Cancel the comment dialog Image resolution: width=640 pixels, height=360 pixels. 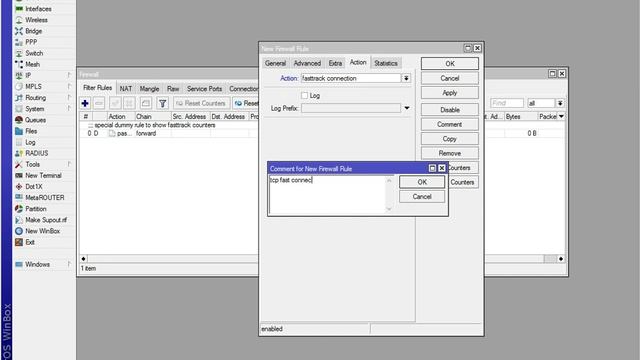422,197
